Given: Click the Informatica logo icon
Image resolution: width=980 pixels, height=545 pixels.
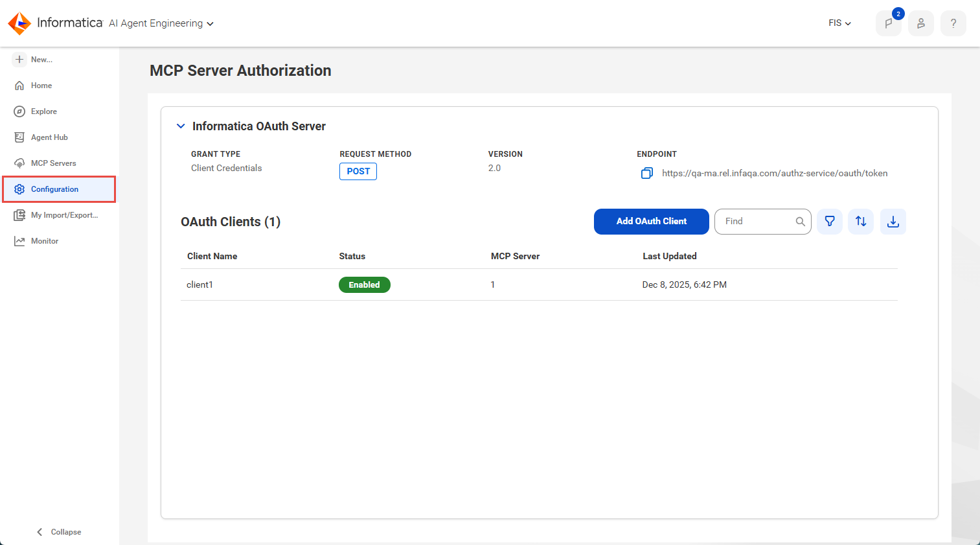Looking at the screenshot, I should (x=19, y=23).
